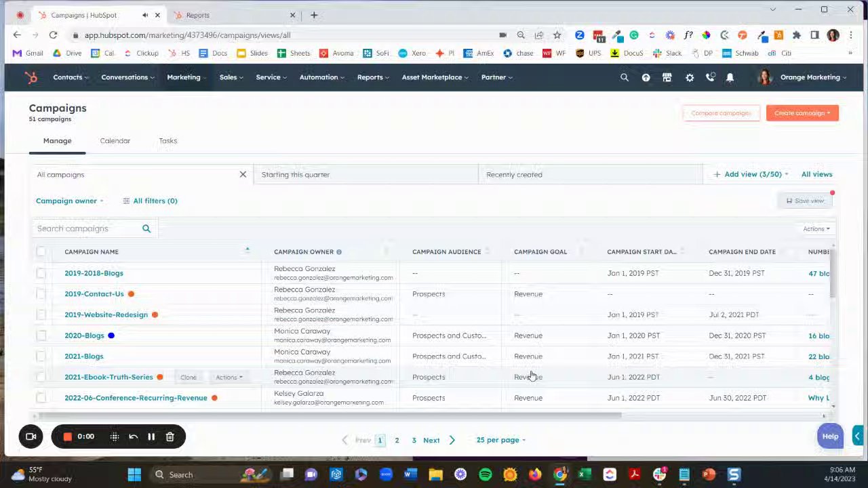The height and width of the screenshot is (488, 868).
Task: Pause the screen recording
Action: pyautogui.click(x=151, y=436)
